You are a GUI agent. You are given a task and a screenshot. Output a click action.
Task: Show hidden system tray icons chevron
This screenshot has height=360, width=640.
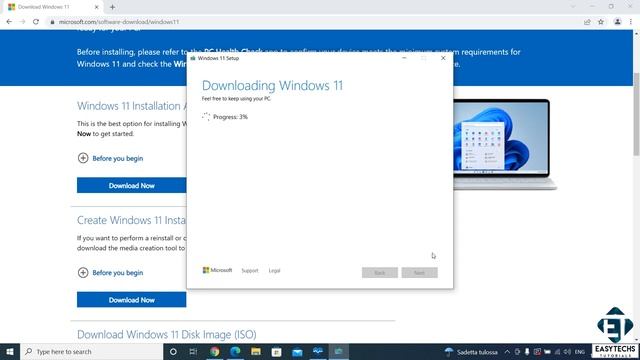click(507, 351)
